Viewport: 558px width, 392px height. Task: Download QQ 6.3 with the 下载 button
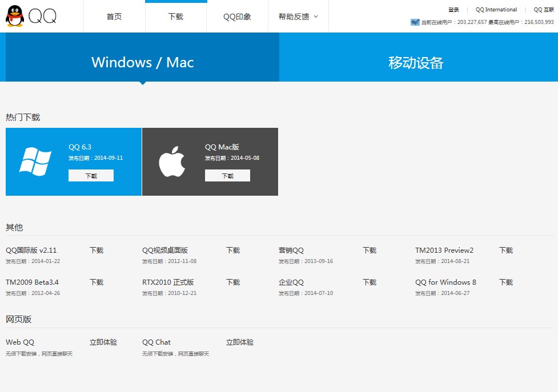pos(91,176)
